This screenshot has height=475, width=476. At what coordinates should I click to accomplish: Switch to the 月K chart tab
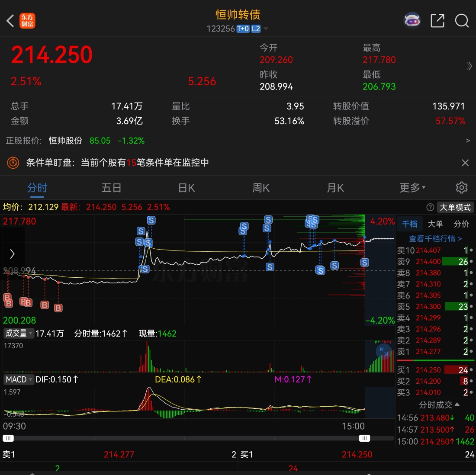(x=335, y=188)
